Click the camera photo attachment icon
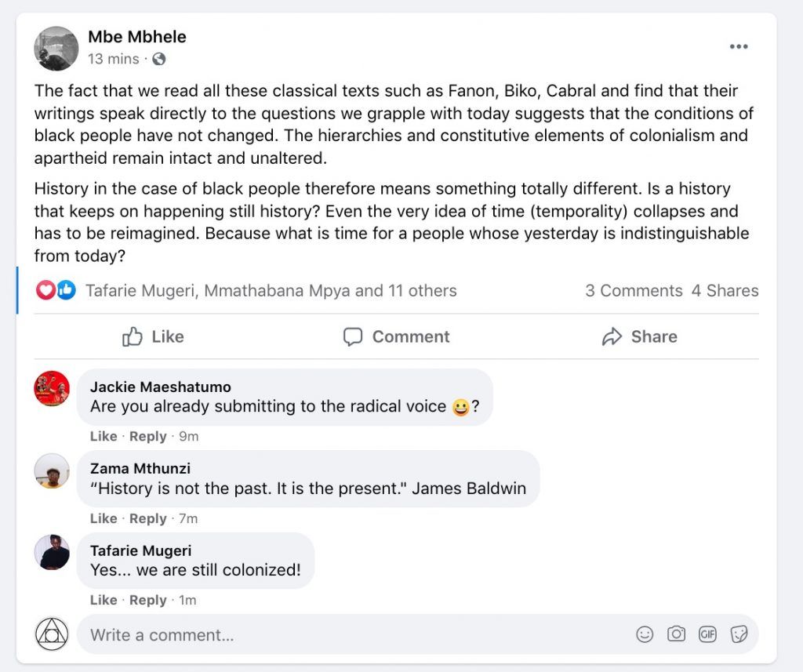Viewport: 803px width, 672px height. (x=676, y=634)
